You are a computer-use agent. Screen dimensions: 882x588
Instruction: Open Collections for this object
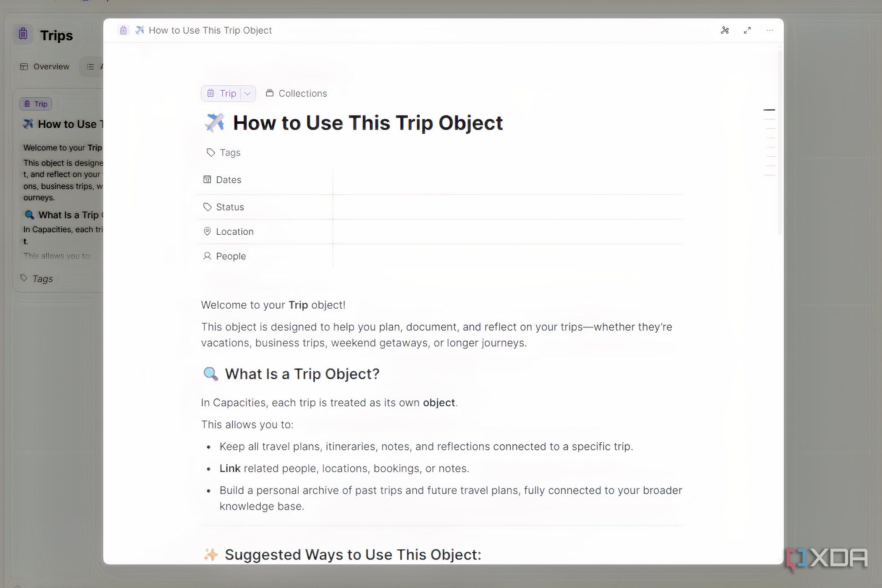point(297,93)
